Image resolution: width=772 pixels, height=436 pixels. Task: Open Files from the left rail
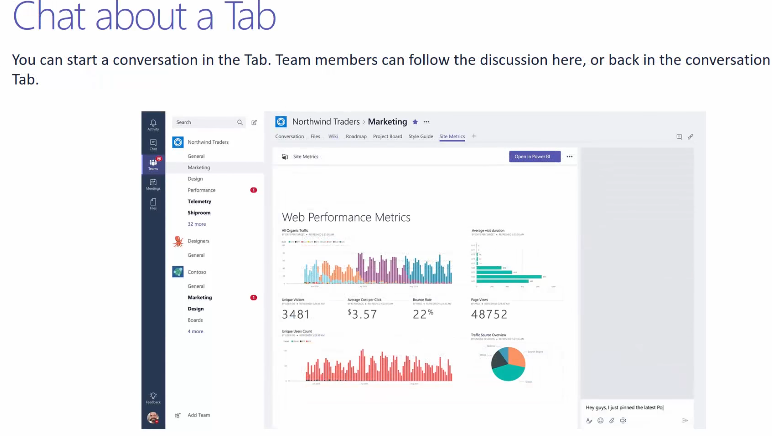[x=153, y=204]
